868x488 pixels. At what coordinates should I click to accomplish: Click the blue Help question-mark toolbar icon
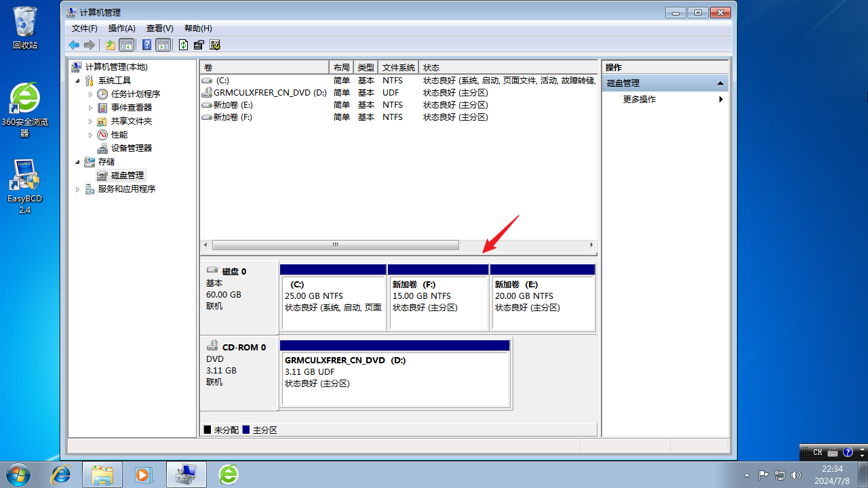pyautogui.click(x=146, y=45)
